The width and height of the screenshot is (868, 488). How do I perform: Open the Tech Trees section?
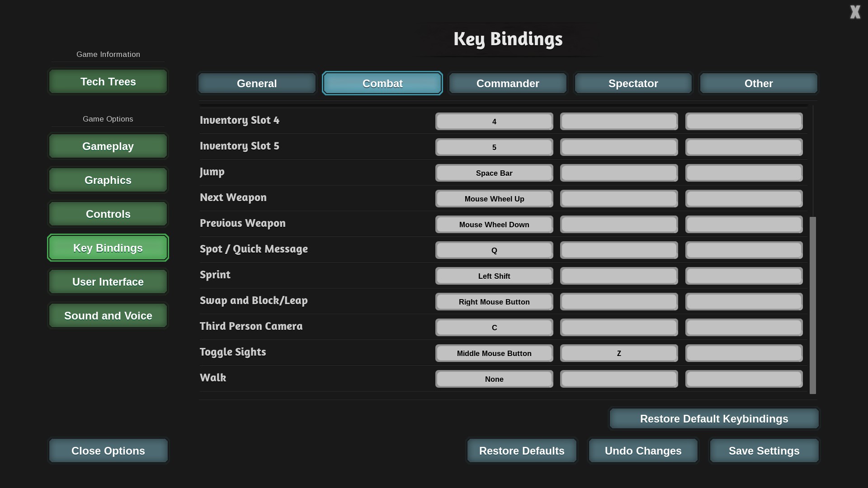[108, 82]
